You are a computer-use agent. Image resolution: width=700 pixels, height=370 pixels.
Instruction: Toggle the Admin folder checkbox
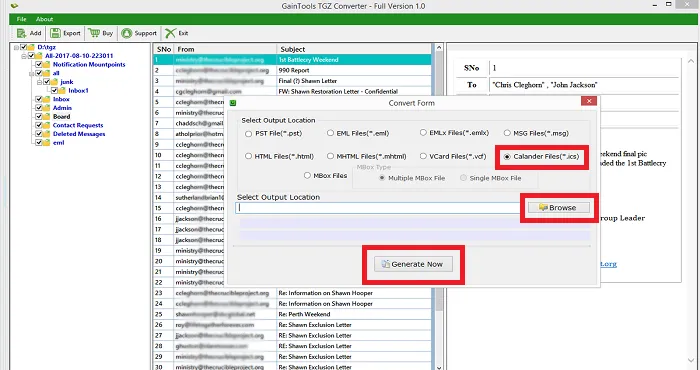coord(39,108)
